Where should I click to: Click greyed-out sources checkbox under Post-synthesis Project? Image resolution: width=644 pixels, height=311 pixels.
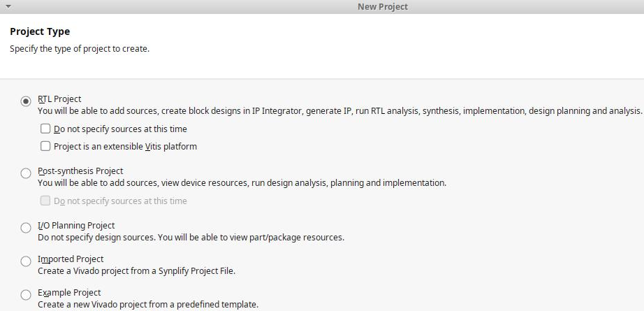pos(45,201)
